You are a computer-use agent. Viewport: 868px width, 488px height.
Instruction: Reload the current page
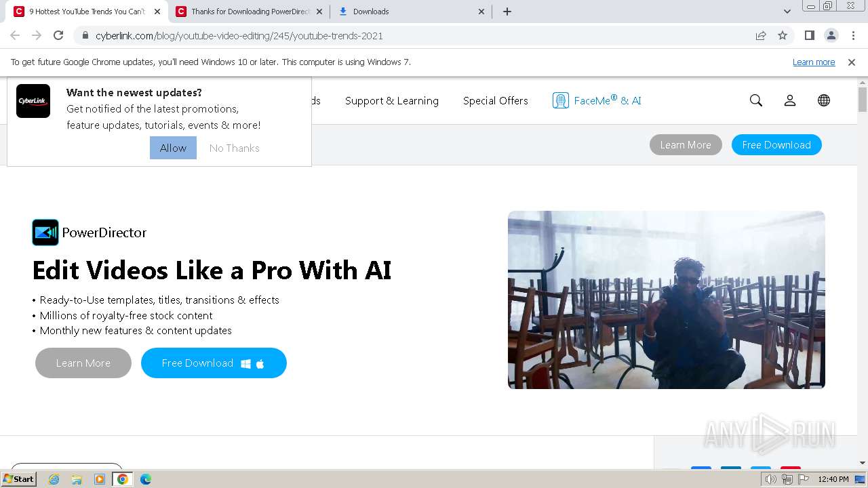(x=58, y=35)
